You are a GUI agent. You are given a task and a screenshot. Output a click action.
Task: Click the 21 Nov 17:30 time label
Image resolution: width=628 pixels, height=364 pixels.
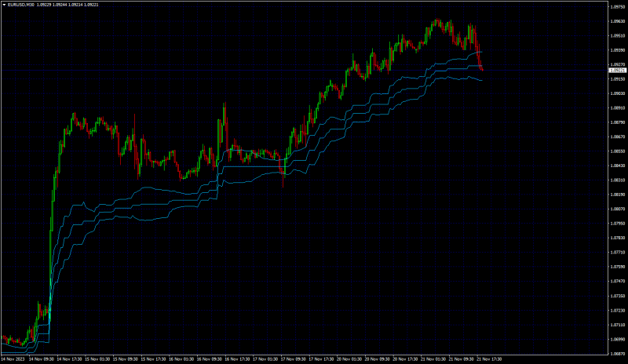489,359
